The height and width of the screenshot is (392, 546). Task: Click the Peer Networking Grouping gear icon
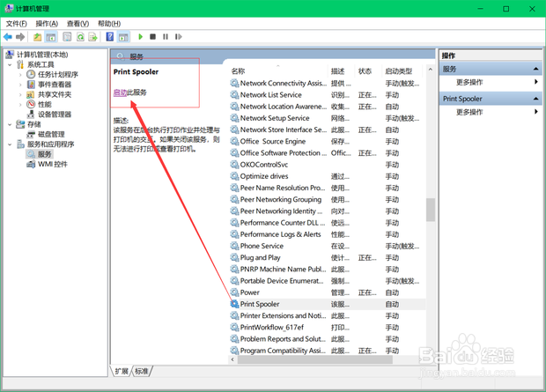(234, 199)
